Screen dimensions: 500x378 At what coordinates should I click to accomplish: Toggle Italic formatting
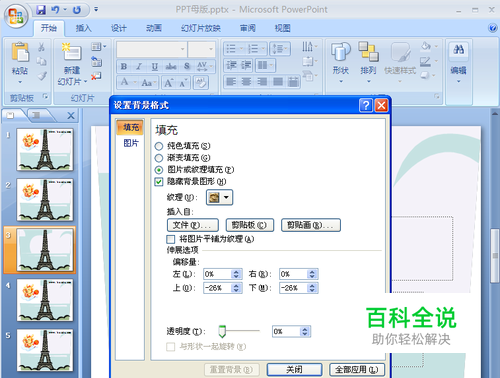(139, 67)
